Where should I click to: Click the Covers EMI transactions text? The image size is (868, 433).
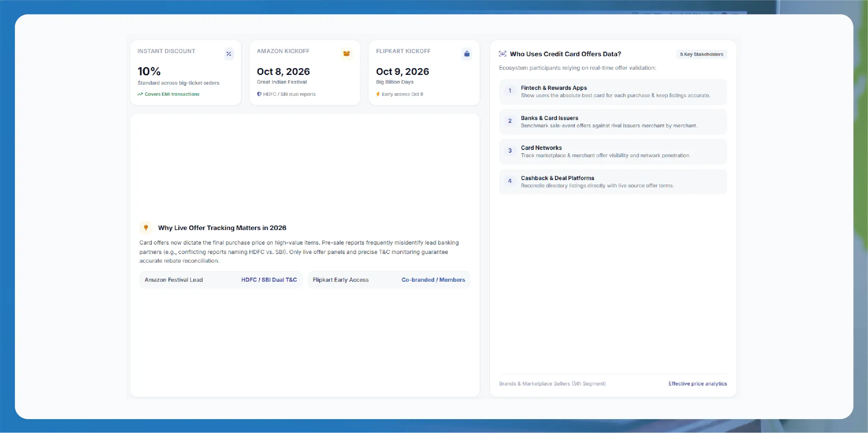[x=172, y=94]
